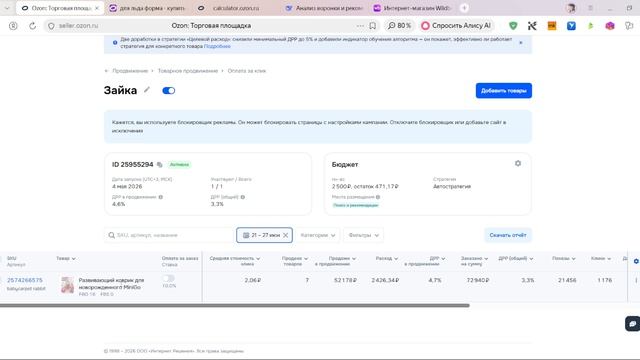
Task: Go to Оплата за клик breadcrumb
Action: click(x=247, y=71)
